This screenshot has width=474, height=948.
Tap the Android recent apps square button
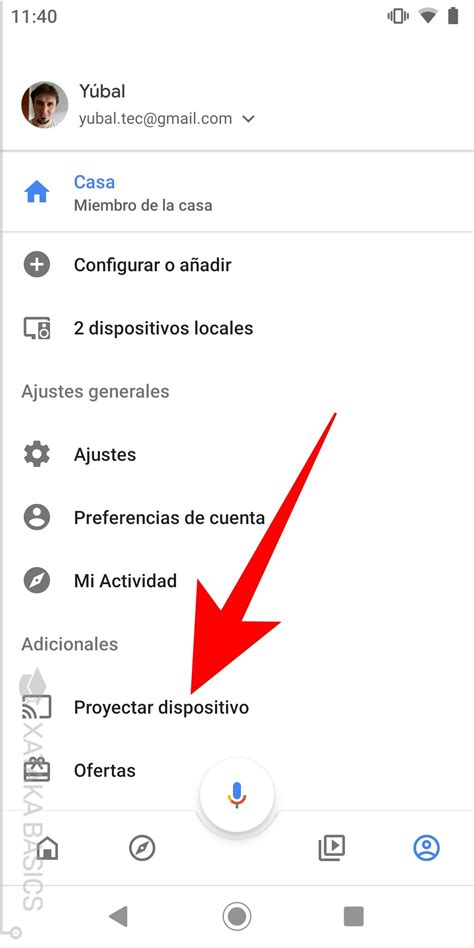click(x=354, y=917)
